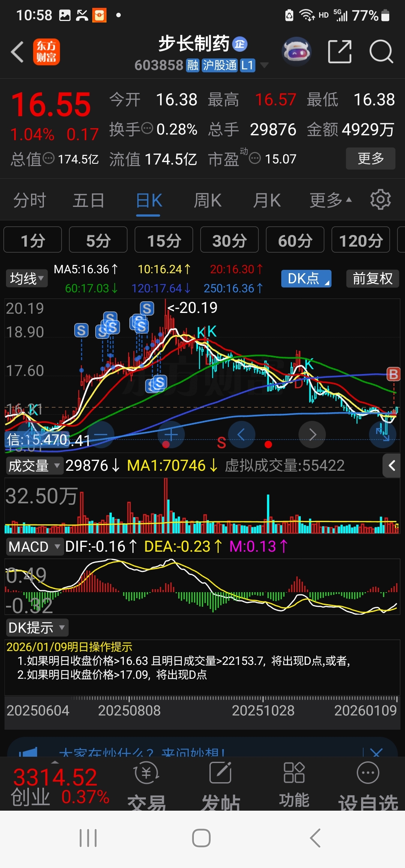Select the 5分 period button

tap(98, 240)
